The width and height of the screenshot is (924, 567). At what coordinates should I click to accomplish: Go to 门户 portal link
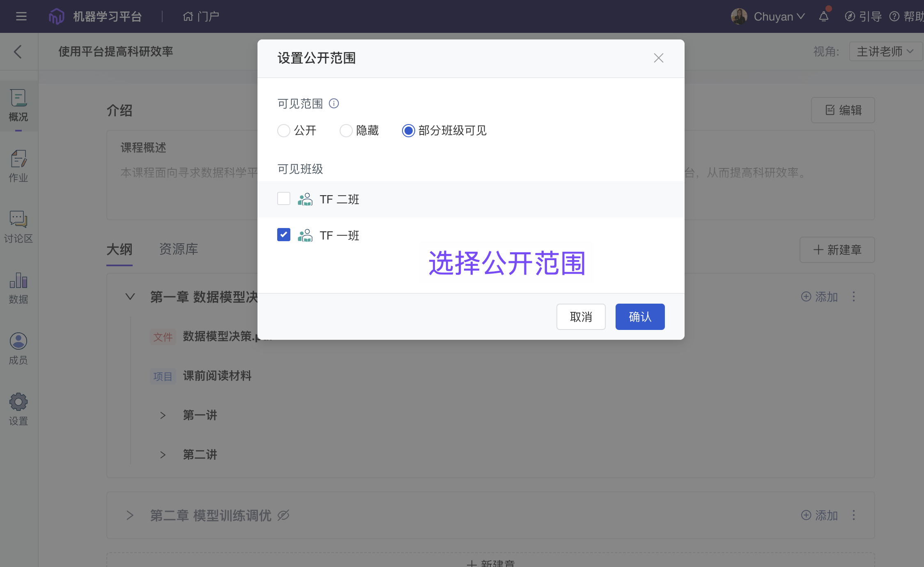pyautogui.click(x=201, y=16)
